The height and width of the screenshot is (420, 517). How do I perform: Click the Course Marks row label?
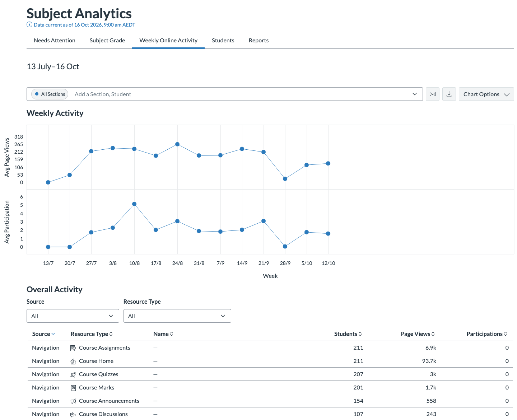(97, 388)
